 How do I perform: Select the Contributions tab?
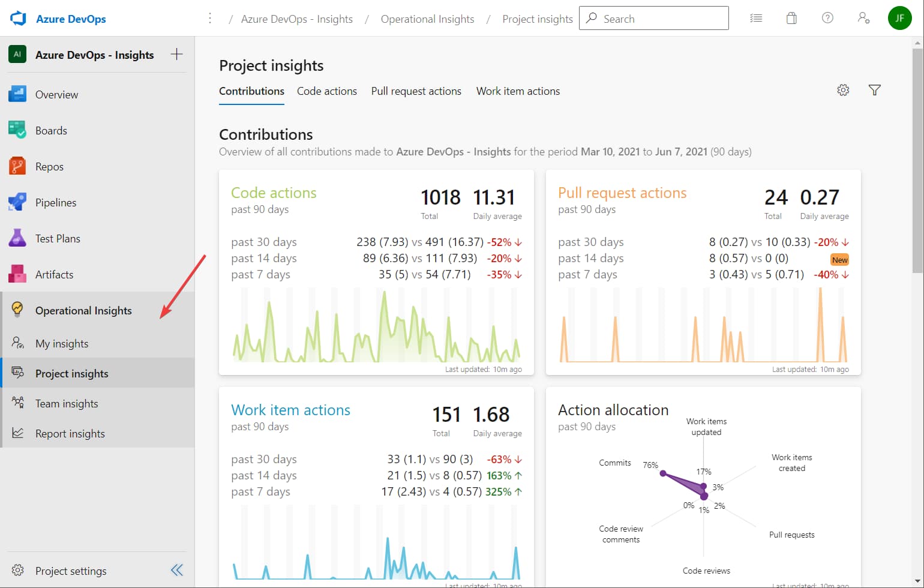click(x=251, y=91)
